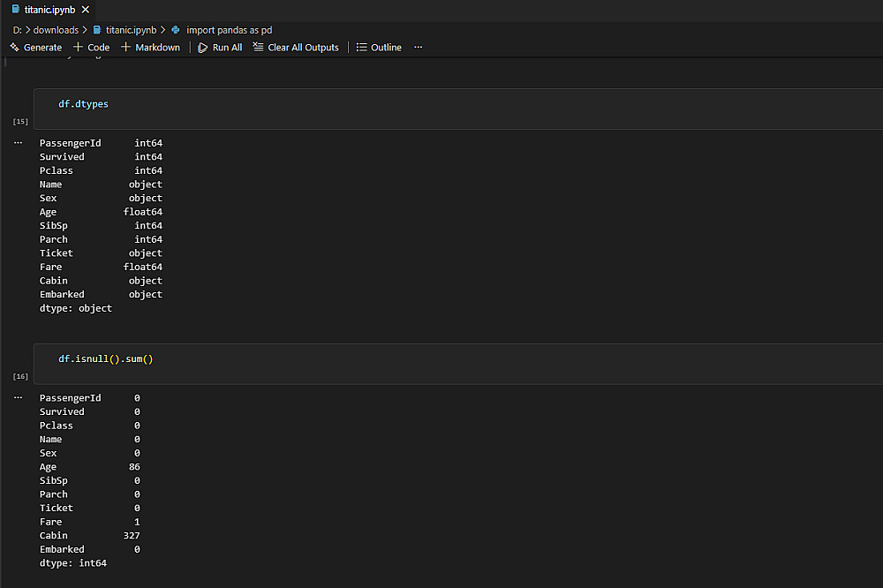The image size is (883, 588).
Task: Open the toolbar more actions ellipsis
Action: point(419,48)
